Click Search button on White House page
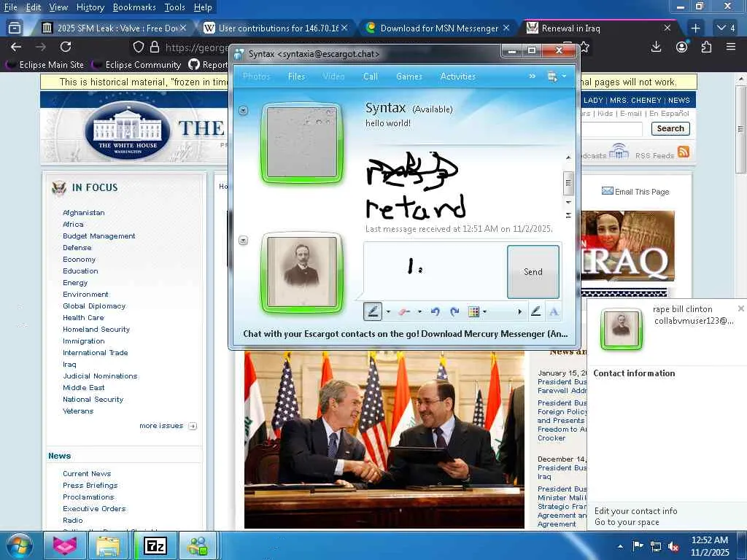 coord(670,128)
